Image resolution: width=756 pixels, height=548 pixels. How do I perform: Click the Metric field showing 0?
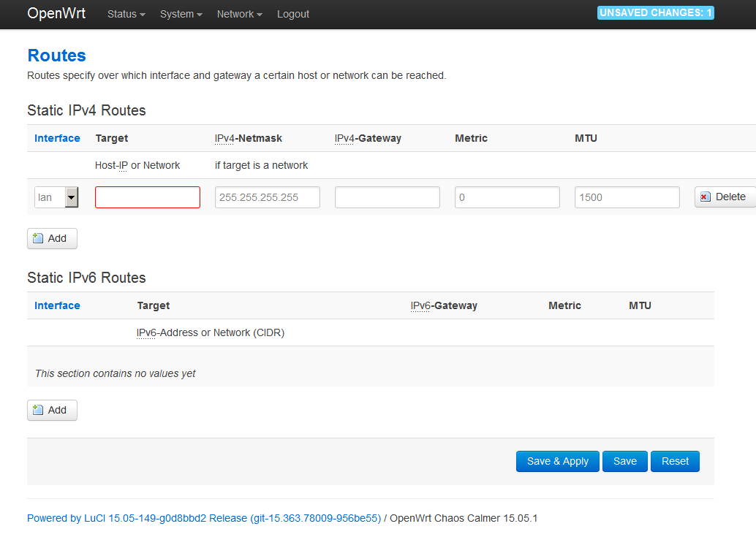507,197
